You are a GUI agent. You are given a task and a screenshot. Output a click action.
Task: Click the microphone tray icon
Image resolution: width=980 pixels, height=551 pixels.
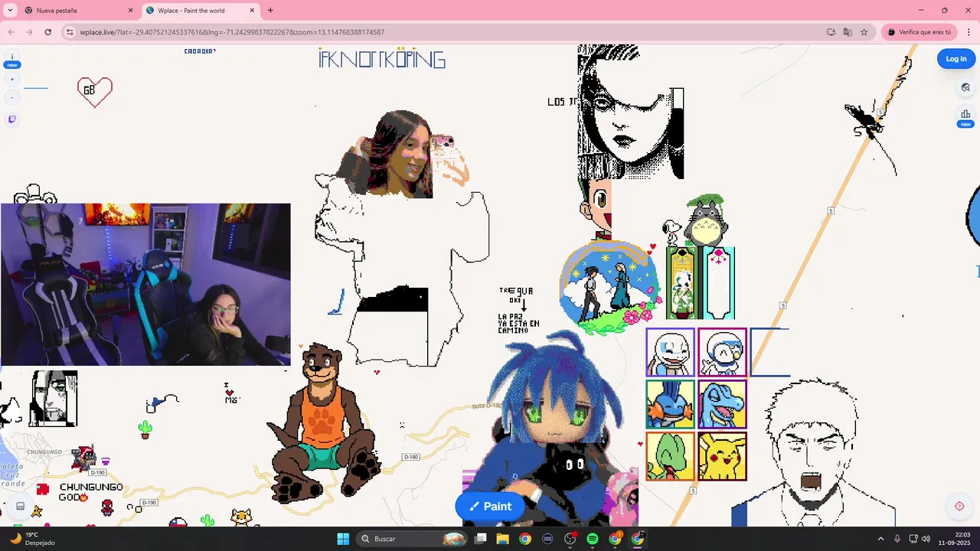click(897, 539)
